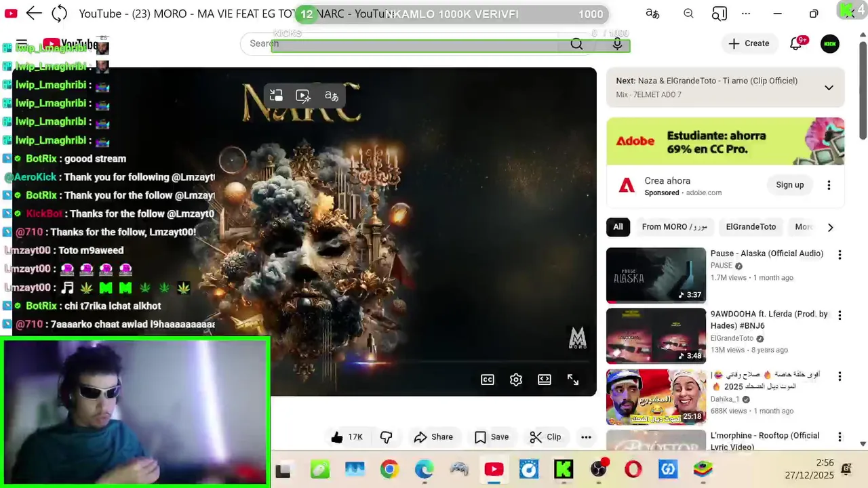Open the read aloud icon in title bar
Screen dimensions: 868x488
pyautogui.click(x=719, y=14)
